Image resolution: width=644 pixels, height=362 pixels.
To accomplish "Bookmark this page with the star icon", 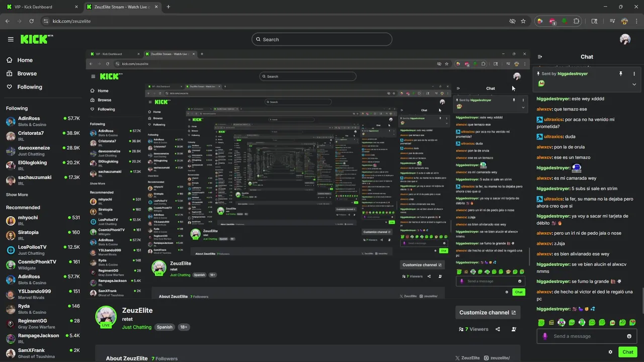I will (x=523, y=21).
